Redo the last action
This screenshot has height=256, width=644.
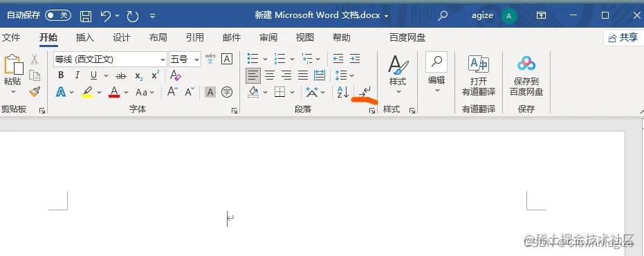(x=132, y=16)
